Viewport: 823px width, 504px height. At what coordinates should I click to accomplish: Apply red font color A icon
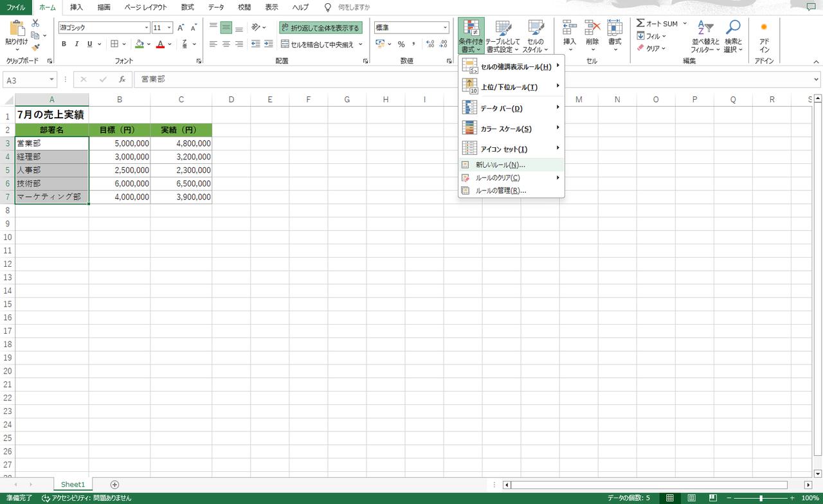coord(161,44)
